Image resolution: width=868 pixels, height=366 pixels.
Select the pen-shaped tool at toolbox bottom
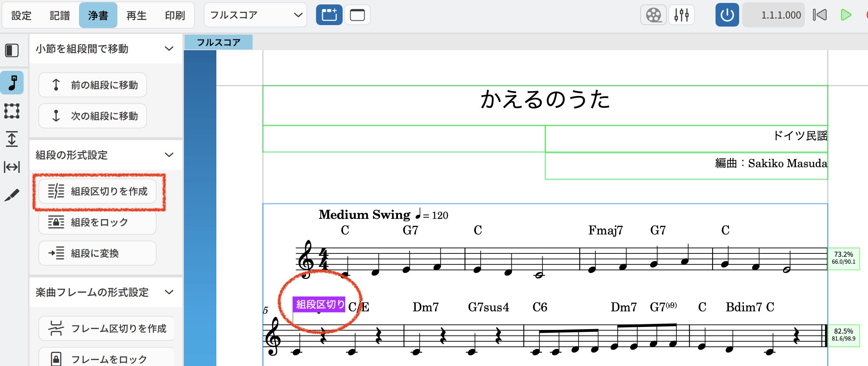pos(12,195)
